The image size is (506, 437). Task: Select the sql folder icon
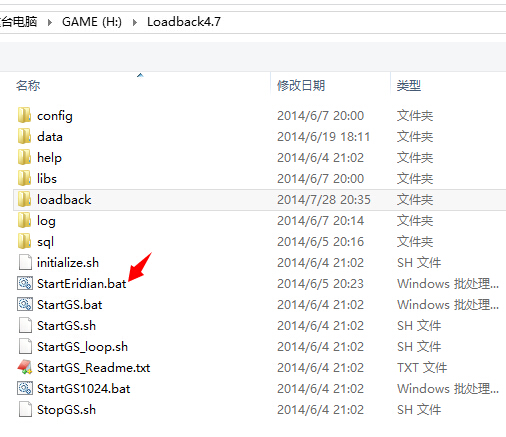pyautogui.click(x=25, y=241)
